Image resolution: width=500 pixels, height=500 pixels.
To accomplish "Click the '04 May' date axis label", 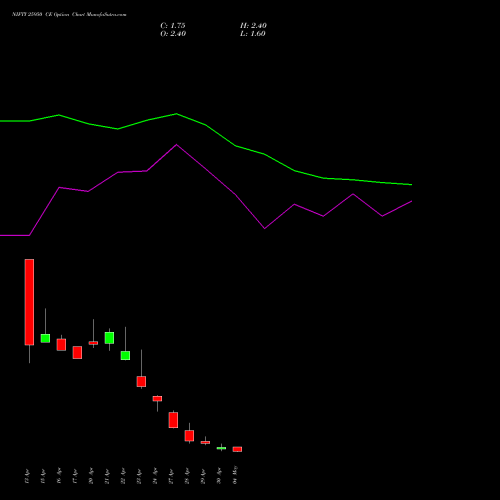I will [x=235, y=475].
